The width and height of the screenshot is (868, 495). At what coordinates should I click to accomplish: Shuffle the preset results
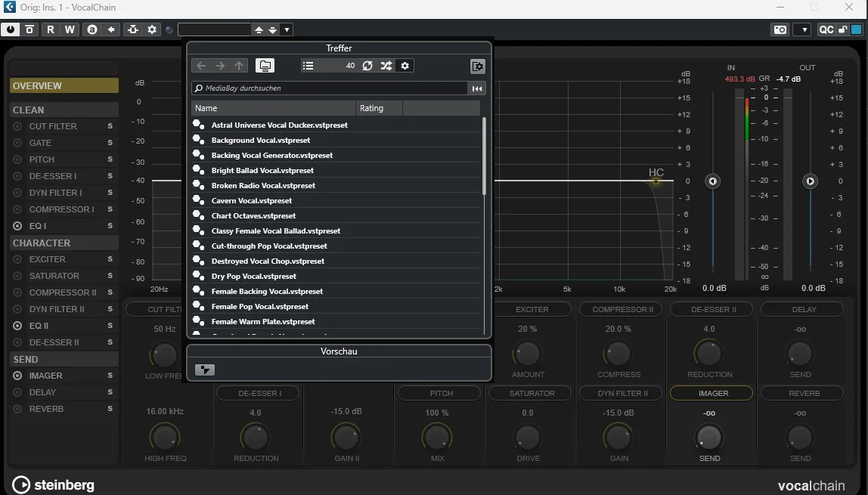pyautogui.click(x=386, y=66)
